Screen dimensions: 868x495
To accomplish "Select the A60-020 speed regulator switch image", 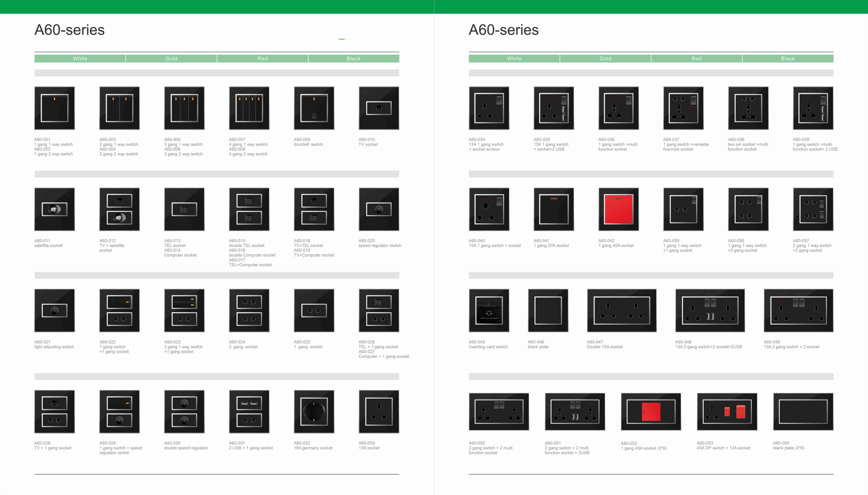I will (x=379, y=209).
